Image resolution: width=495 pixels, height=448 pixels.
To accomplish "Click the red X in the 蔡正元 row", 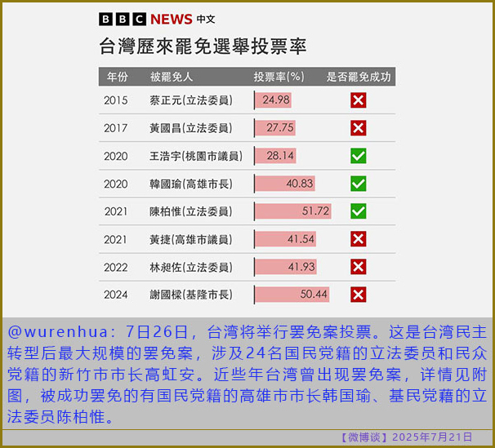I will coord(358,100).
